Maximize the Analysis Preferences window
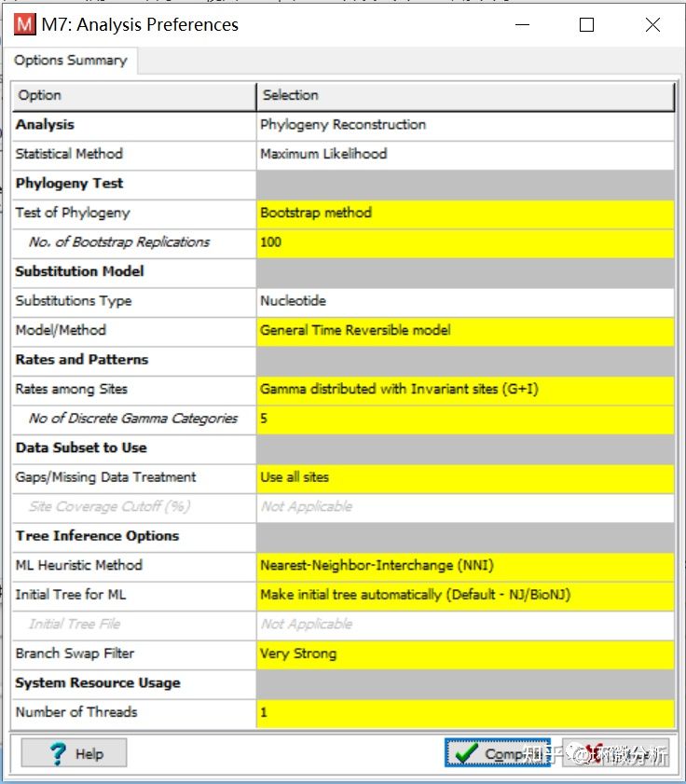 pos(586,24)
